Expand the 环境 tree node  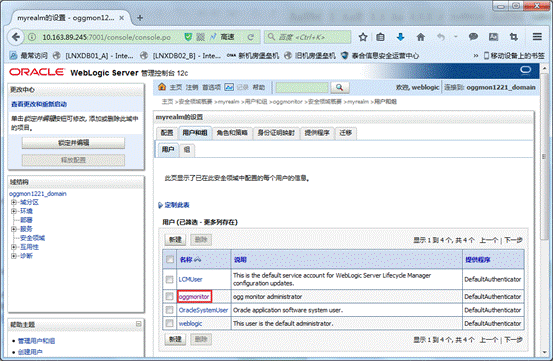tap(14, 211)
